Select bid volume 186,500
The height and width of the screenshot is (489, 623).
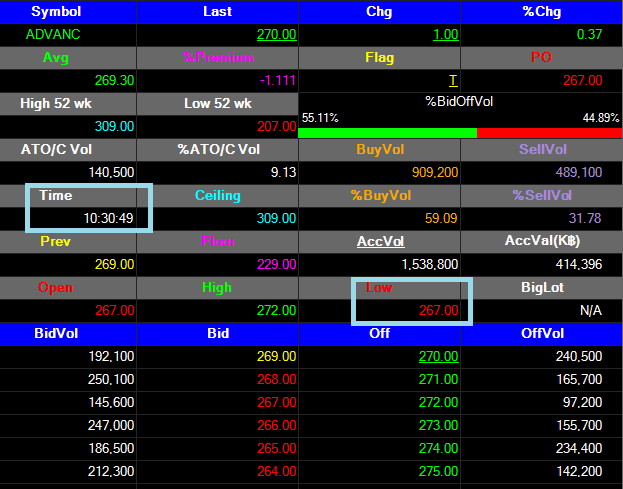coord(111,448)
